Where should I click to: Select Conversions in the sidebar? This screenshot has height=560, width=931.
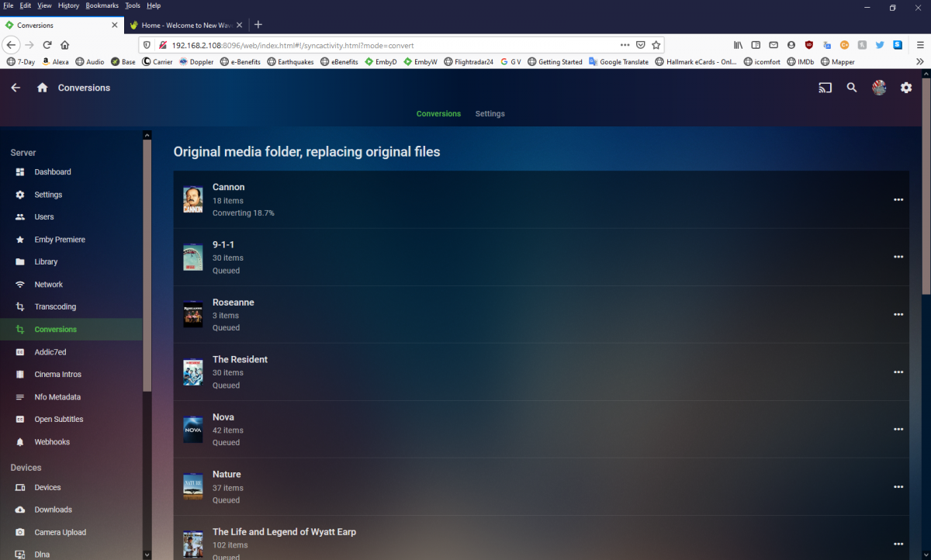pyautogui.click(x=71, y=330)
